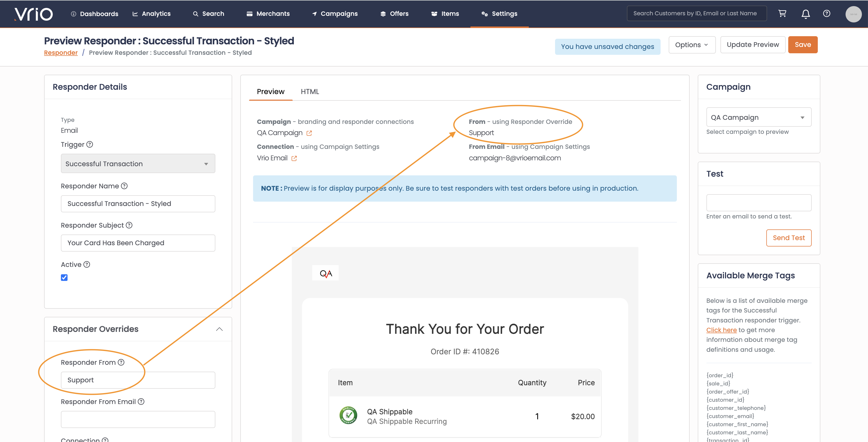868x442 pixels.
Task: Open the QA Campaign select dropdown
Action: (758, 117)
